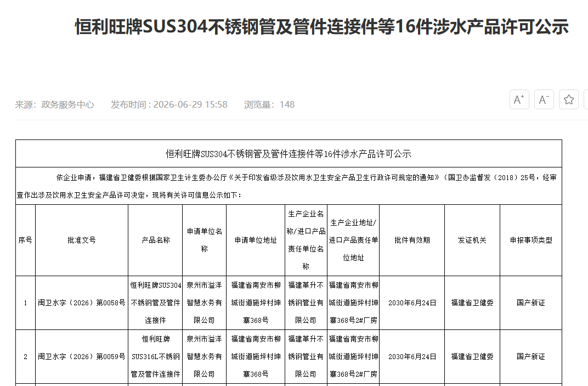Select approval number 闽卫水字（2026）第0058号
The height and width of the screenshot is (386, 588).
pyautogui.click(x=81, y=303)
